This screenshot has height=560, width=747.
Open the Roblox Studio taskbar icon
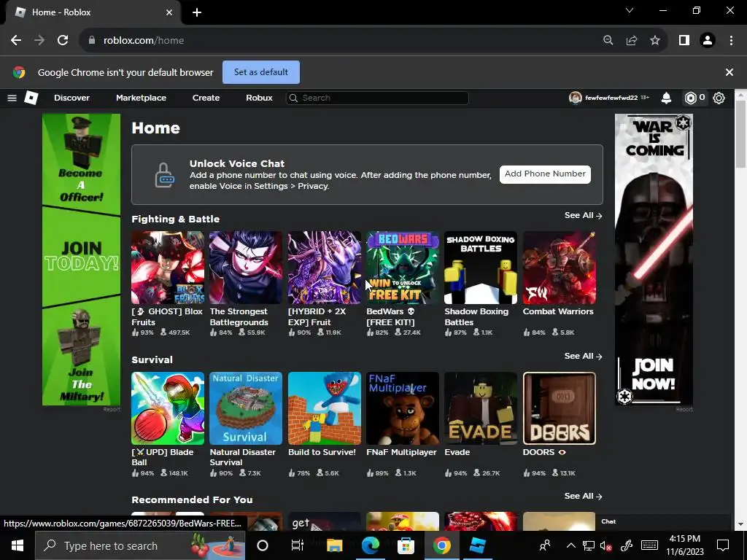pos(477,545)
